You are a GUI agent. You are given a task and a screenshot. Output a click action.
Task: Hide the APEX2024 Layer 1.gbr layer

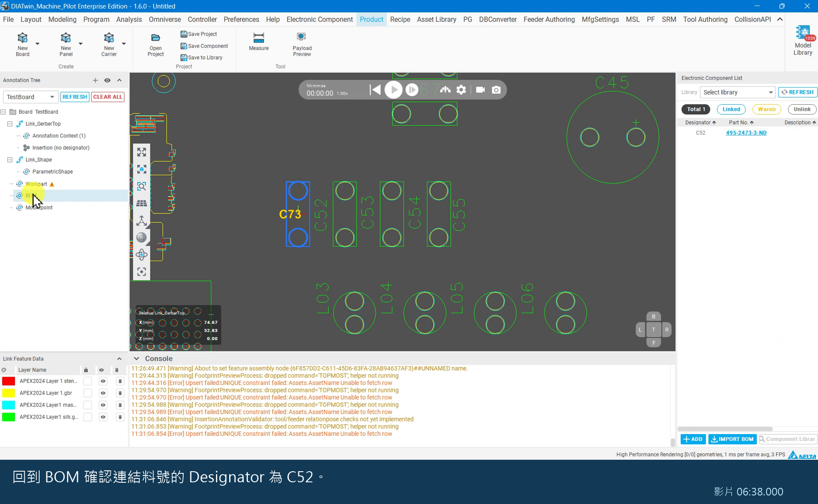tap(103, 393)
